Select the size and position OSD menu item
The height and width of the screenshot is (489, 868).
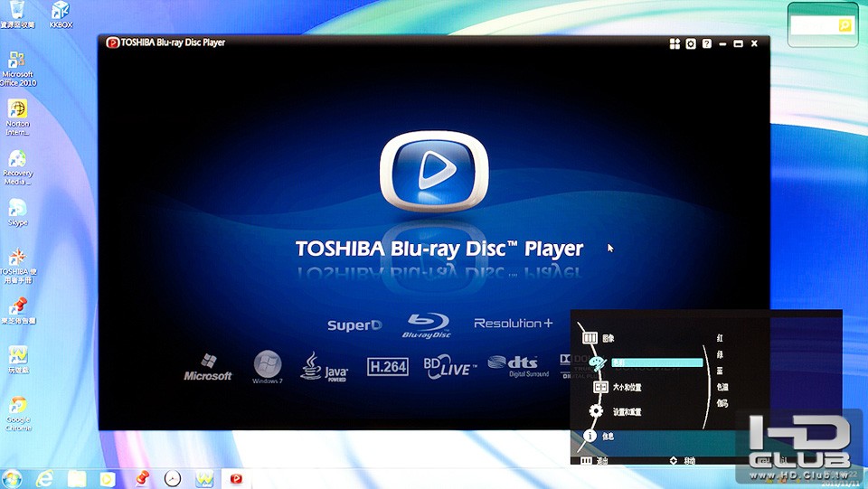(618, 387)
